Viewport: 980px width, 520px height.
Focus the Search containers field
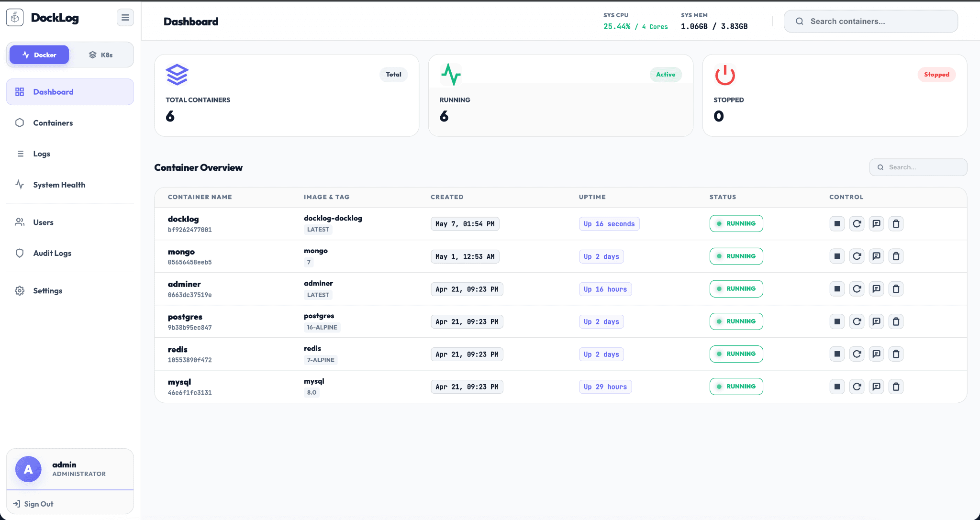871,21
